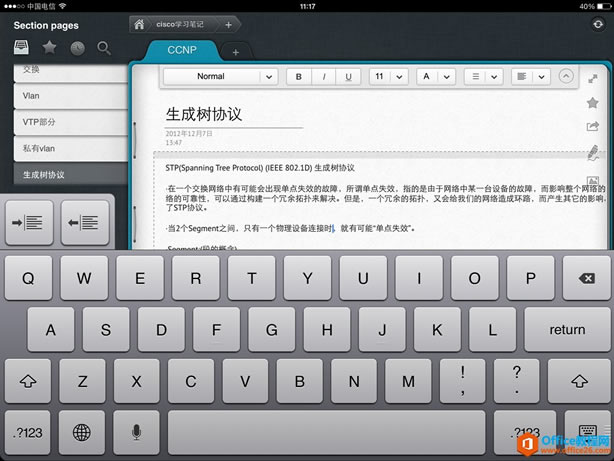
Task: Tap the space bar
Action: click(x=327, y=432)
